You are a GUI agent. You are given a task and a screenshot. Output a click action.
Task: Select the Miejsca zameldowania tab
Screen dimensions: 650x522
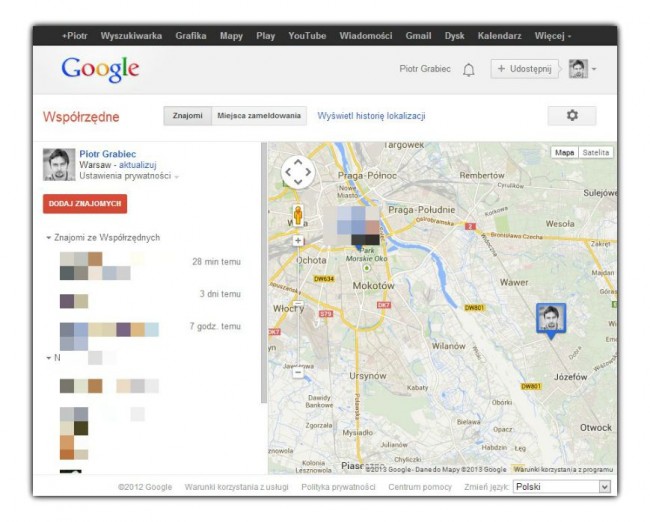tap(259, 116)
